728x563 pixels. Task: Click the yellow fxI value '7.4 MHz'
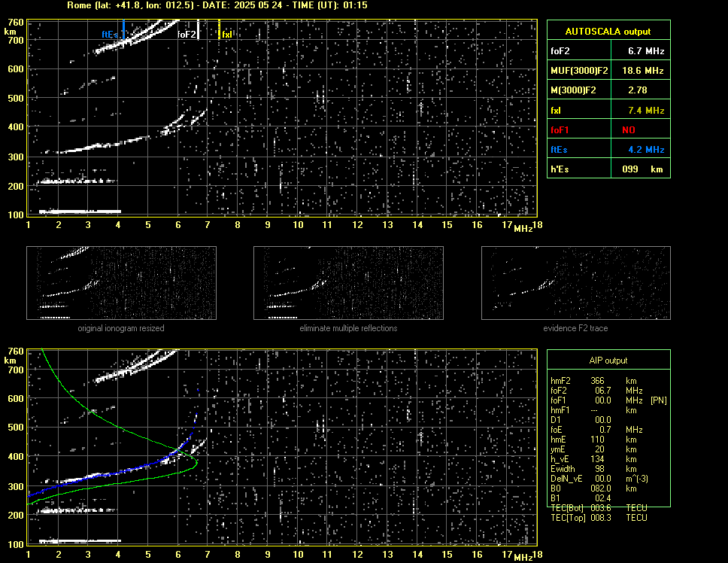pos(646,111)
